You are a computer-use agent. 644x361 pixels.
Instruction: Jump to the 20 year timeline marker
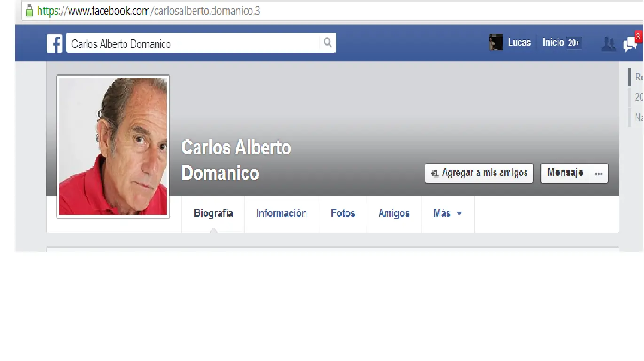(636, 97)
